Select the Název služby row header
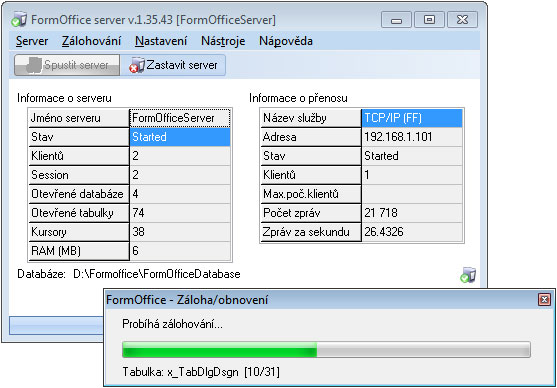 pos(311,118)
